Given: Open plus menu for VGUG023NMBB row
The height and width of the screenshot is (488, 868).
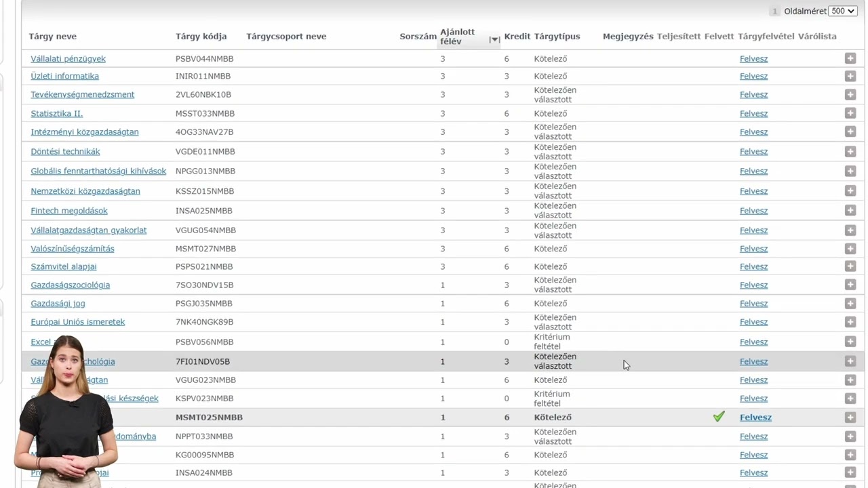Looking at the screenshot, I should click(850, 380).
